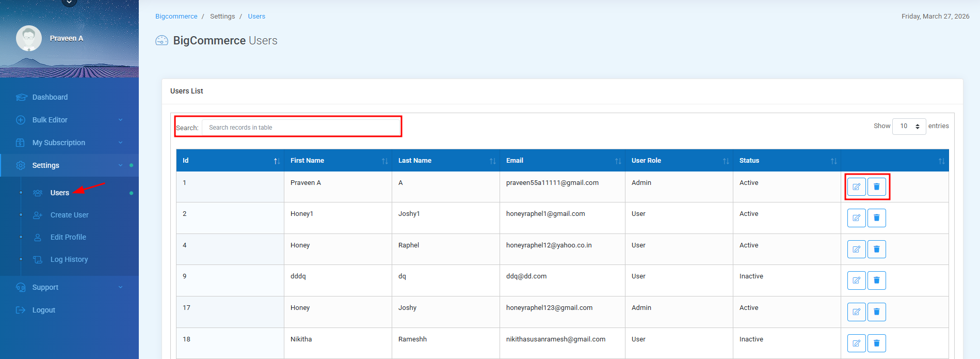This screenshot has height=359, width=980.
Task: Delete user Praveen A row
Action: pyautogui.click(x=876, y=186)
